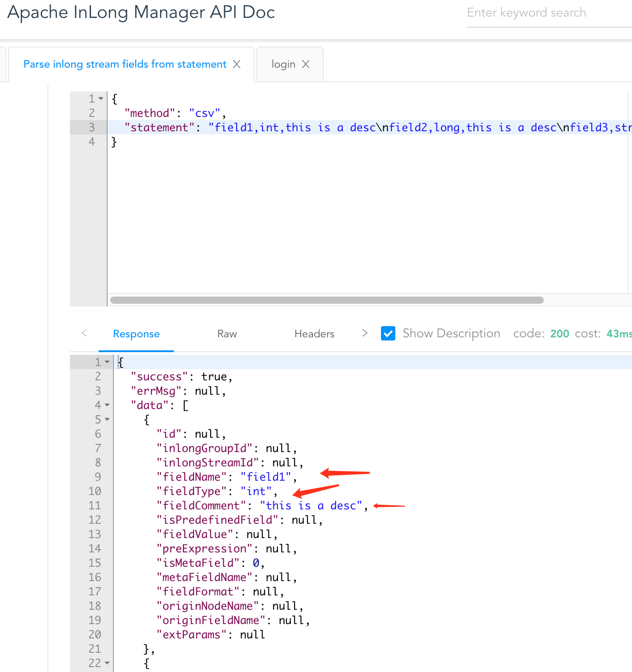Collapse the first data object at line 5
632x672 pixels.
coord(107,419)
